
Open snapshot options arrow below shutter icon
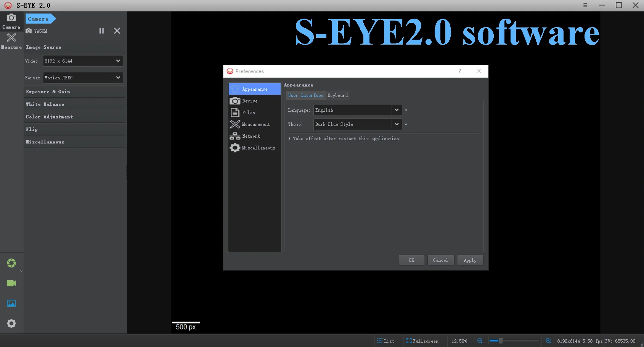tap(21, 271)
